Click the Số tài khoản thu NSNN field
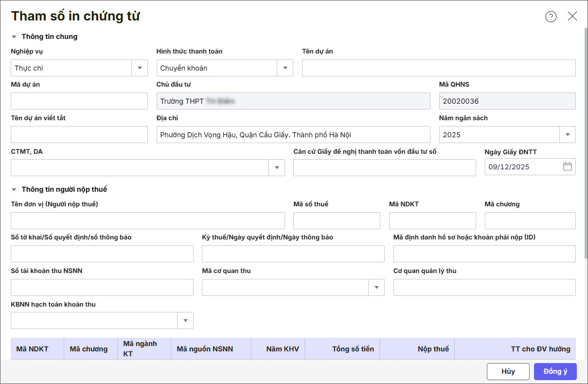 click(102, 288)
